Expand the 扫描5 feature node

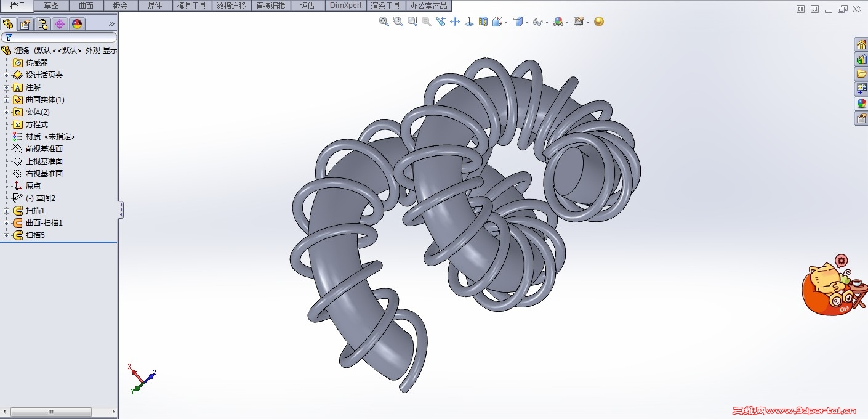click(7, 235)
